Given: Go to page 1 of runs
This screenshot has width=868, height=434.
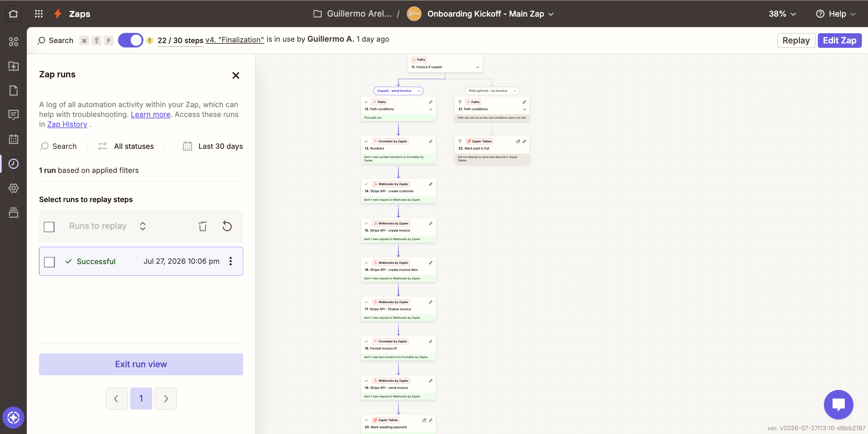Looking at the screenshot, I should [x=141, y=398].
